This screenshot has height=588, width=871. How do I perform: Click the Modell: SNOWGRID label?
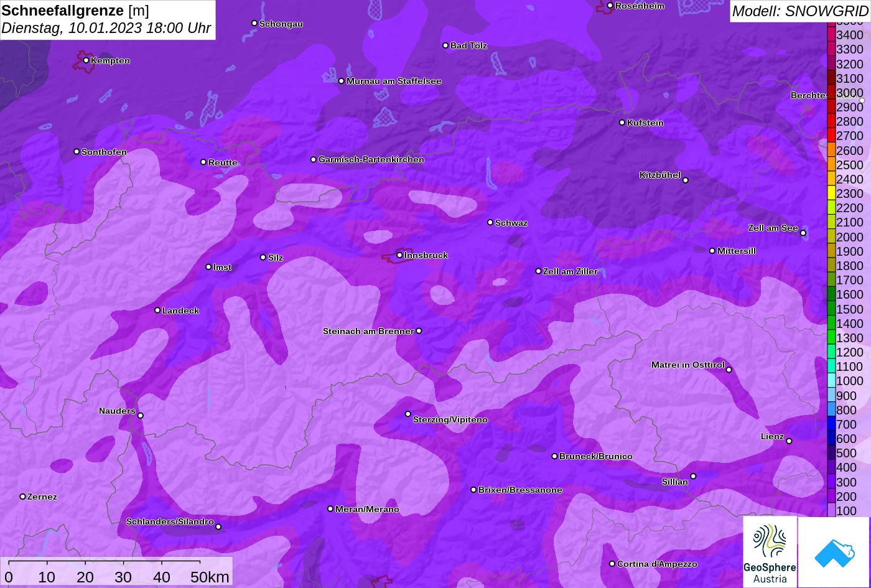[x=800, y=11]
